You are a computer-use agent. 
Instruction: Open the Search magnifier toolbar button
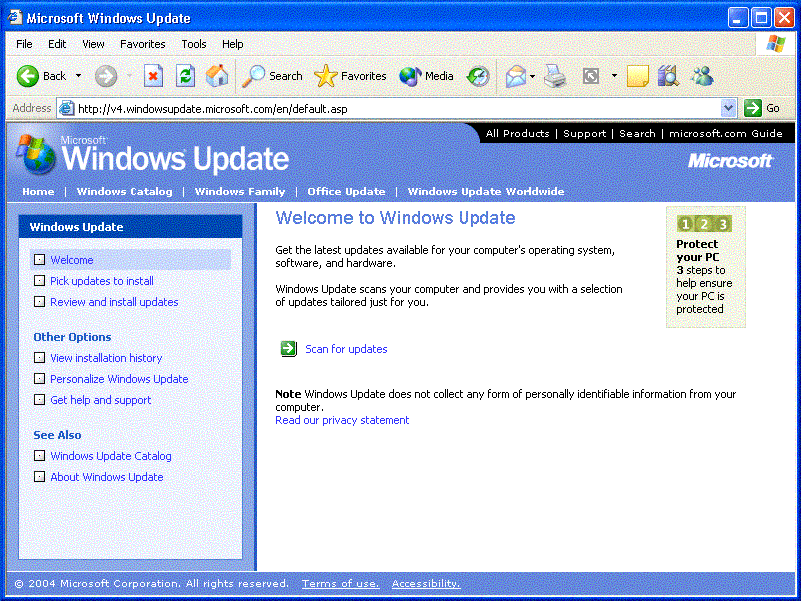pos(272,76)
